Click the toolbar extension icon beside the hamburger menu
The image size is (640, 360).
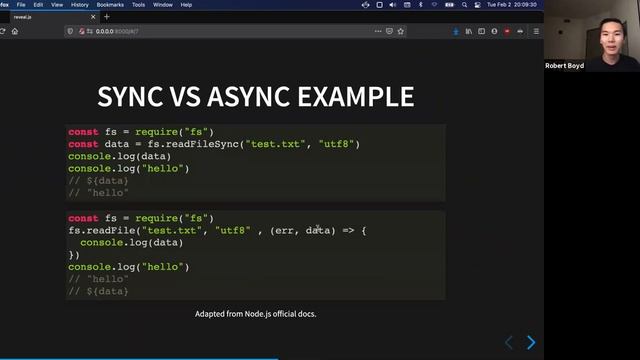[x=520, y=31]
